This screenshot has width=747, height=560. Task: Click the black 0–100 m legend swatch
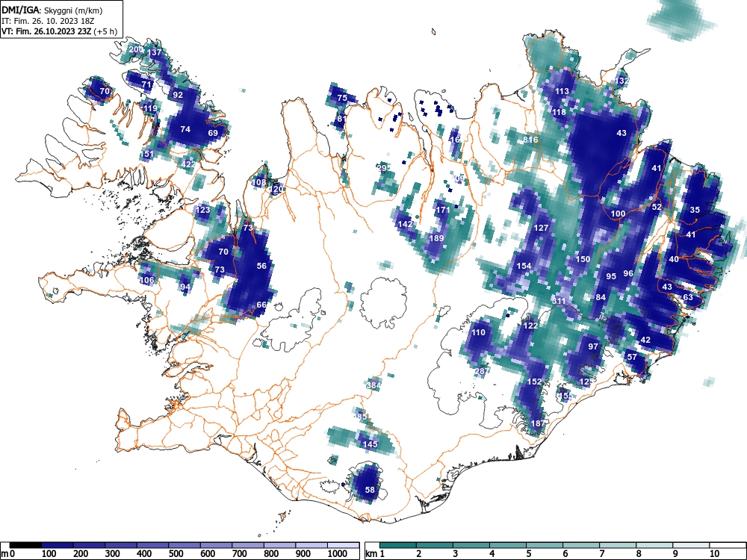[25, 545]
